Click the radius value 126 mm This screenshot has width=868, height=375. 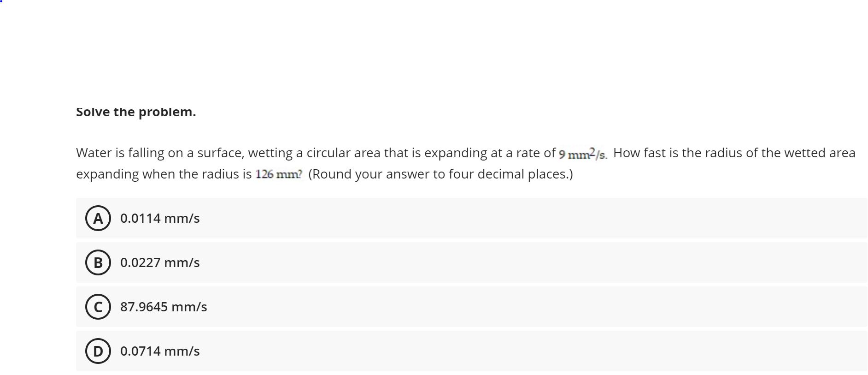point(277,174)
